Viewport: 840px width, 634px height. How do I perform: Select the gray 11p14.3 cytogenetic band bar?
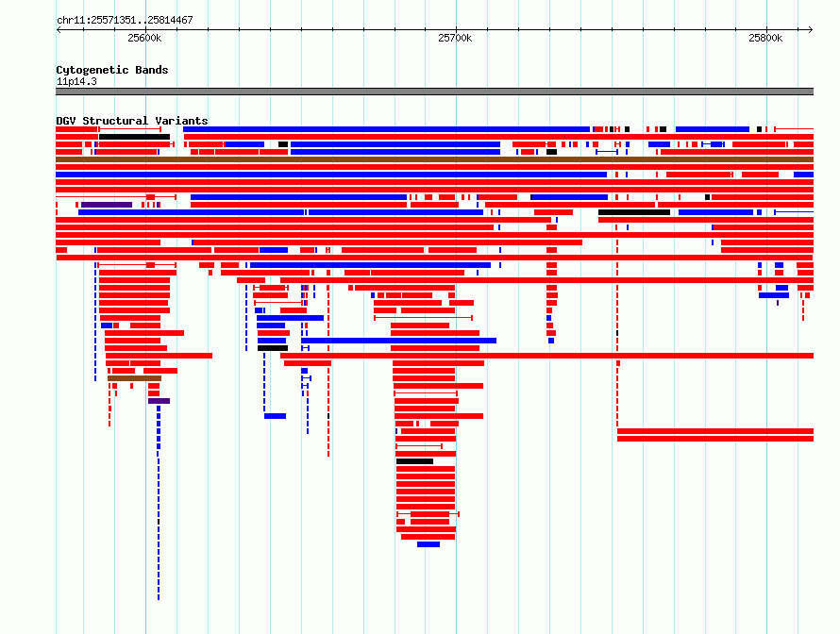click(434, 92)
